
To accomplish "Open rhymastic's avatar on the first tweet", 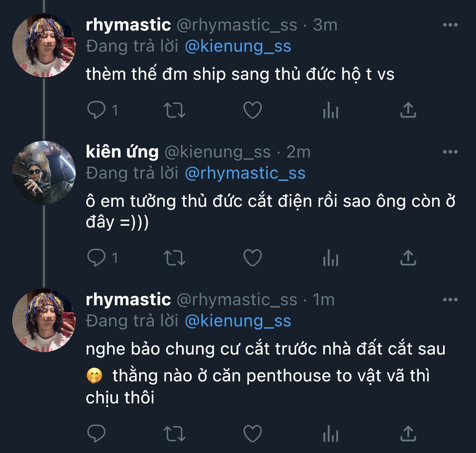I will (44, 46).
